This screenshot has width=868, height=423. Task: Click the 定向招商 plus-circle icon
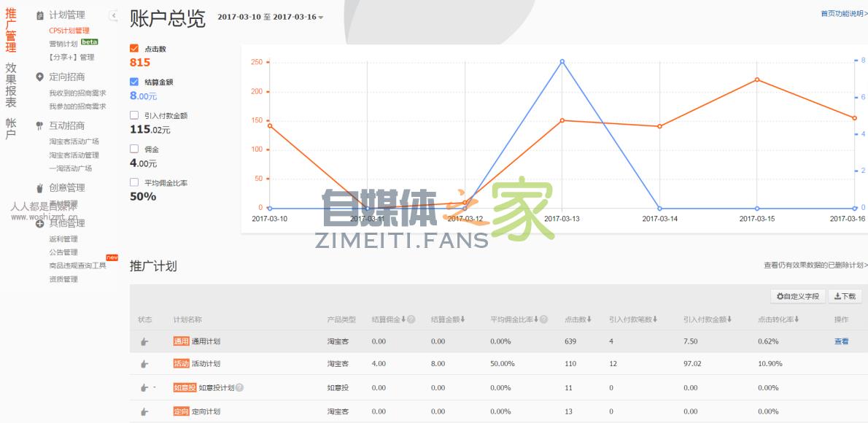coord(40,76)
